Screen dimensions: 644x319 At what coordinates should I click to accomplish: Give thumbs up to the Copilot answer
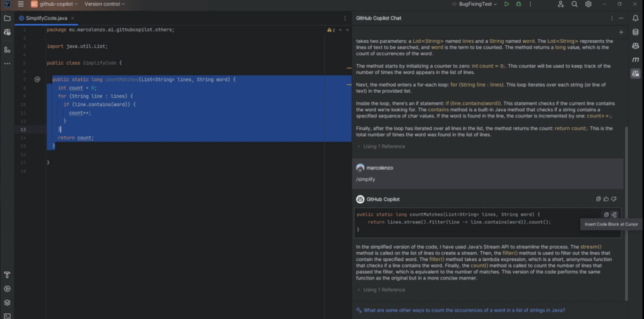point(606,199)
